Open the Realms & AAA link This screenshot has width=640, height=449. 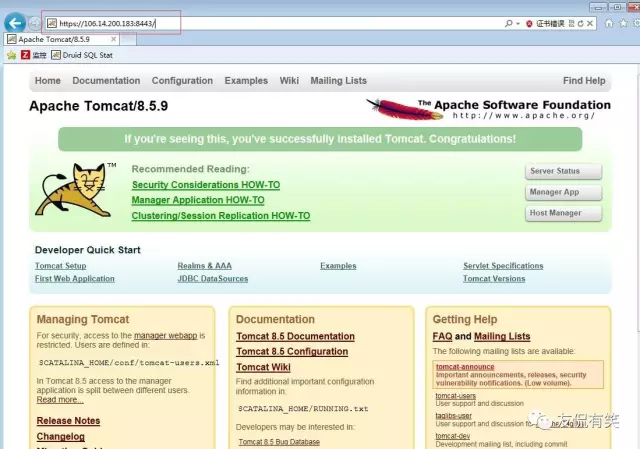click(204, 266)
